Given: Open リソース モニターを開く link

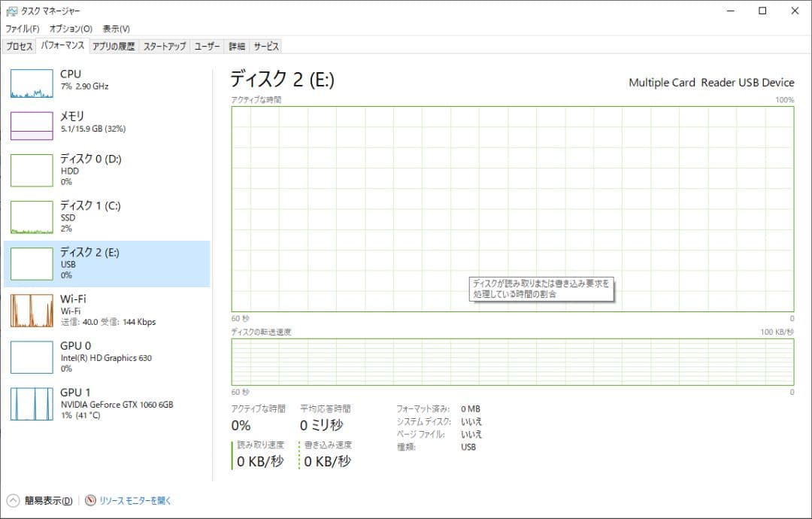Looking at the screenshot, I should (135, 500).
